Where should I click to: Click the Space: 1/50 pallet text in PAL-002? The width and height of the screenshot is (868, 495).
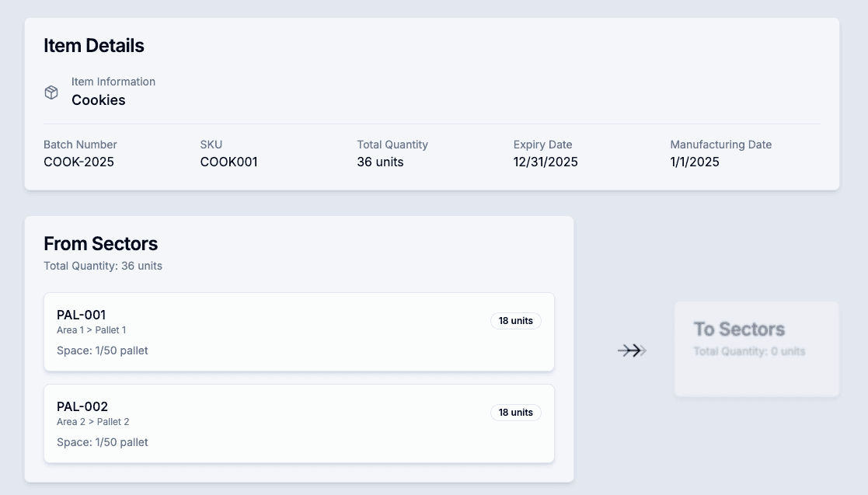(103, 442)
